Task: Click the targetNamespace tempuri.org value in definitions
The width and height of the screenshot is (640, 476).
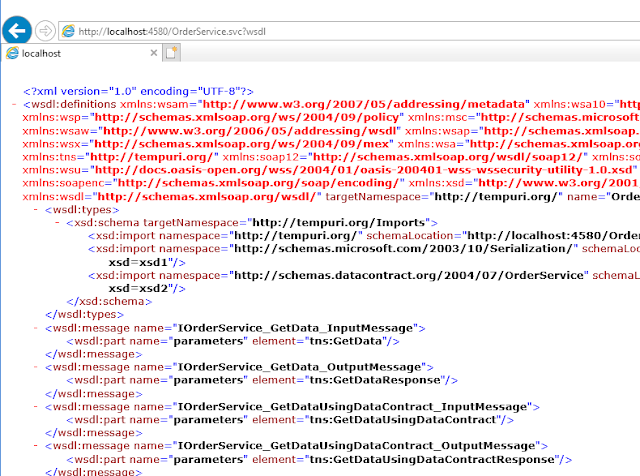Action: pyautogui.click(x=496, y=197)
